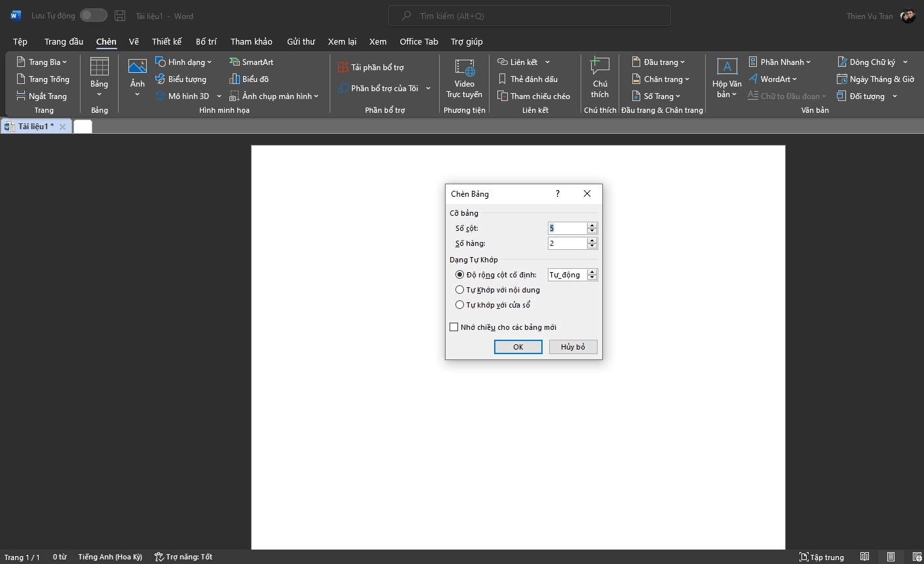The height and width of the screenshot is (564, 924).
Task: Check Nhớ chiều cho các bảng mới
Action: [x=454, y=327]
